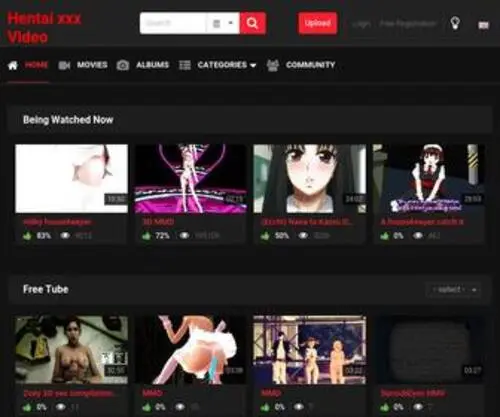Click the movies video camera icon
Screen dimensions: 500x417
pos(64,65)
